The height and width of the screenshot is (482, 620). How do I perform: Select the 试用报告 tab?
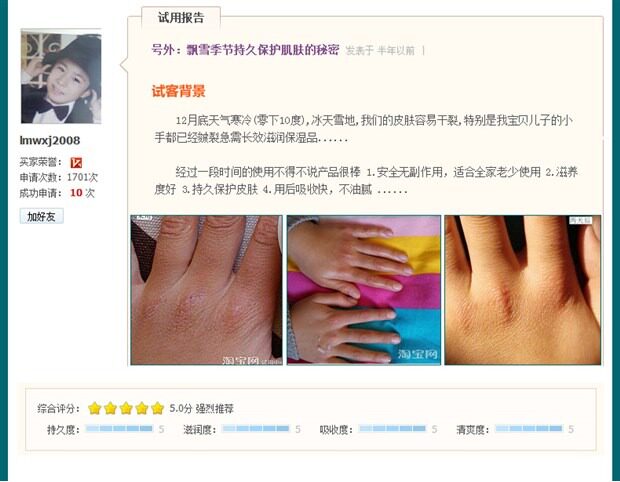pos(181,17)
